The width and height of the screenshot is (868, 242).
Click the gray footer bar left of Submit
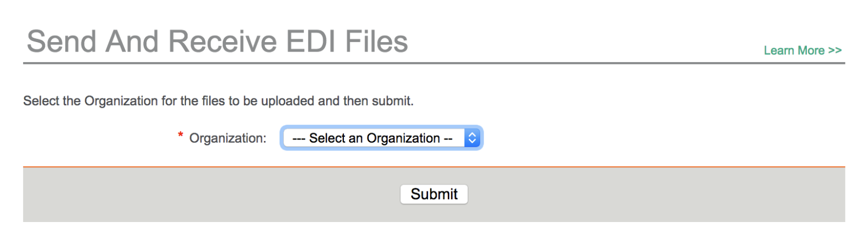[x=211, y=195]
